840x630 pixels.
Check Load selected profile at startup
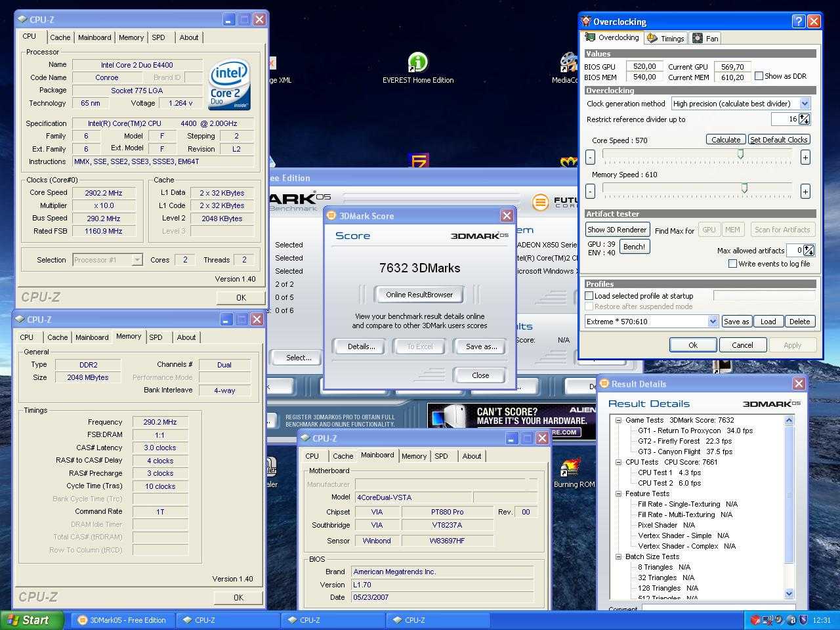click(x=589, y=296)
